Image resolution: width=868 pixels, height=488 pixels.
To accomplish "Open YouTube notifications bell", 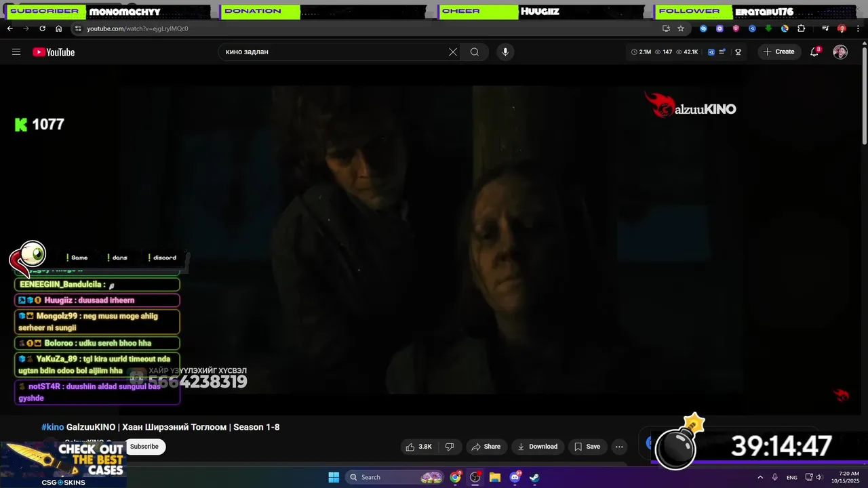I will coord(815,52).
